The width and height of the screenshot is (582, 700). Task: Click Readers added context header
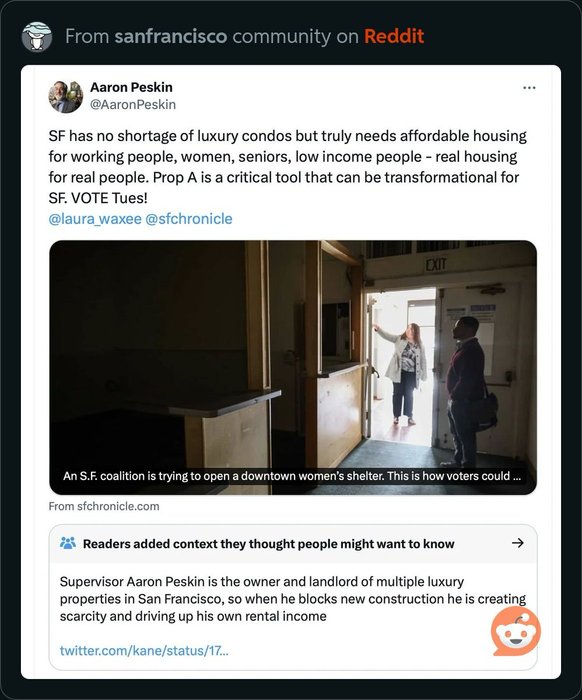click(268, 544)
